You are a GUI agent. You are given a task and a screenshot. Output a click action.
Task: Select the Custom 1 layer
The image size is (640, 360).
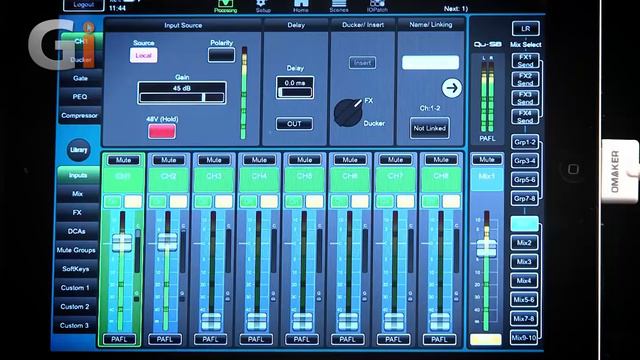(75, 288)
